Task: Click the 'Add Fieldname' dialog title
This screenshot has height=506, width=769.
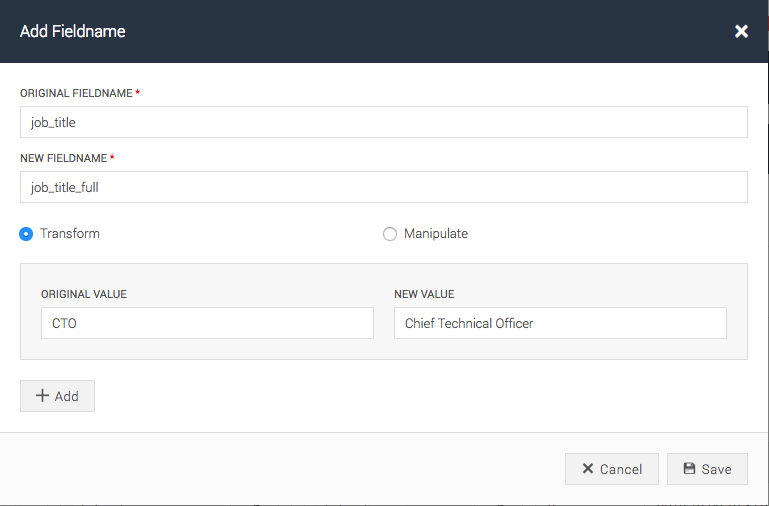Action: click(73, 31)
